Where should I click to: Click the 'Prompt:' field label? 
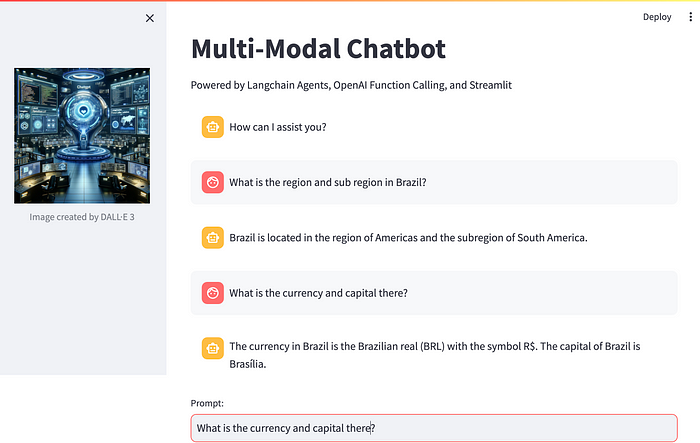207,403
